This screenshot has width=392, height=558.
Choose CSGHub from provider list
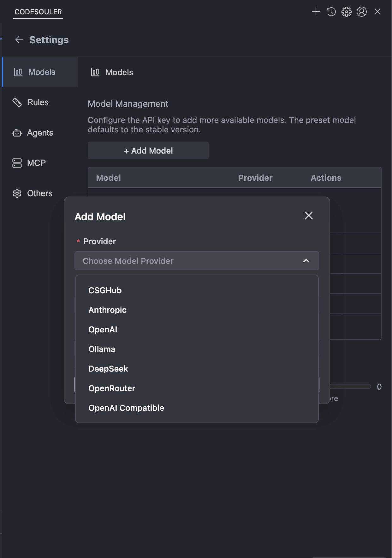click(x=105, y=290)
